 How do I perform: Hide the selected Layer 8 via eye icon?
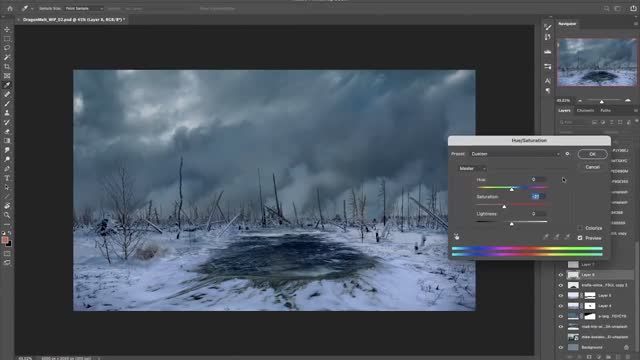[561, 275]
